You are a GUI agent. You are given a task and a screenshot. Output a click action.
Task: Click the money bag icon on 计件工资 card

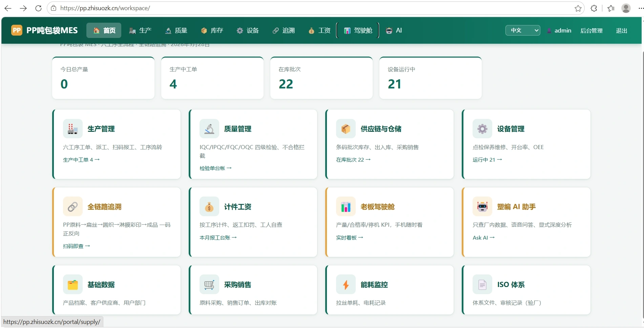(209, 207)
